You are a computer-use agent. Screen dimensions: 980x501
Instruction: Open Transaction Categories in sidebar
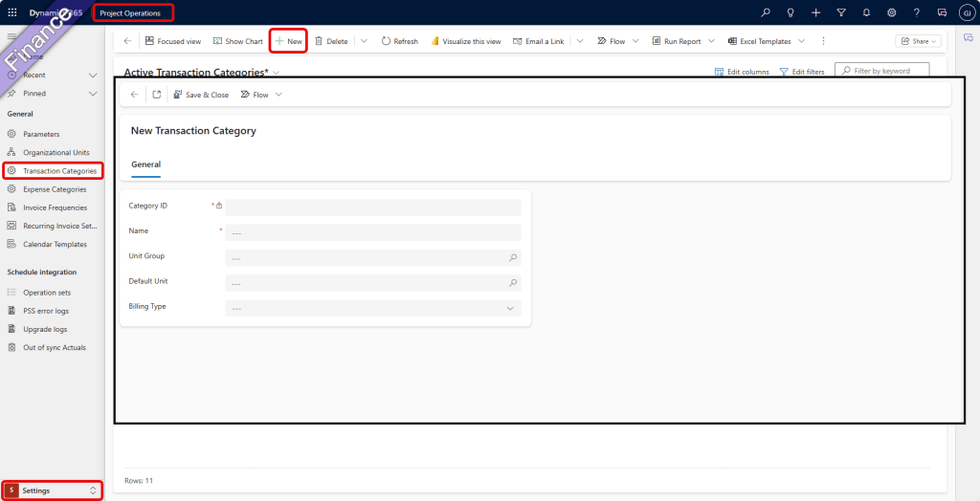click(x=59, y=171)
